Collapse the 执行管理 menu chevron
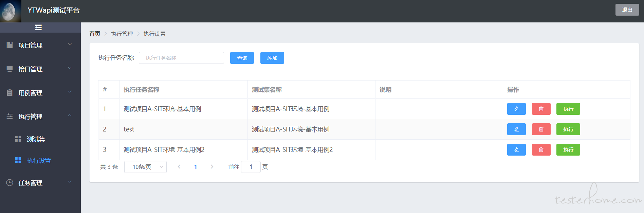The height and width of the screenshot is (213, 644). [70, 116]
